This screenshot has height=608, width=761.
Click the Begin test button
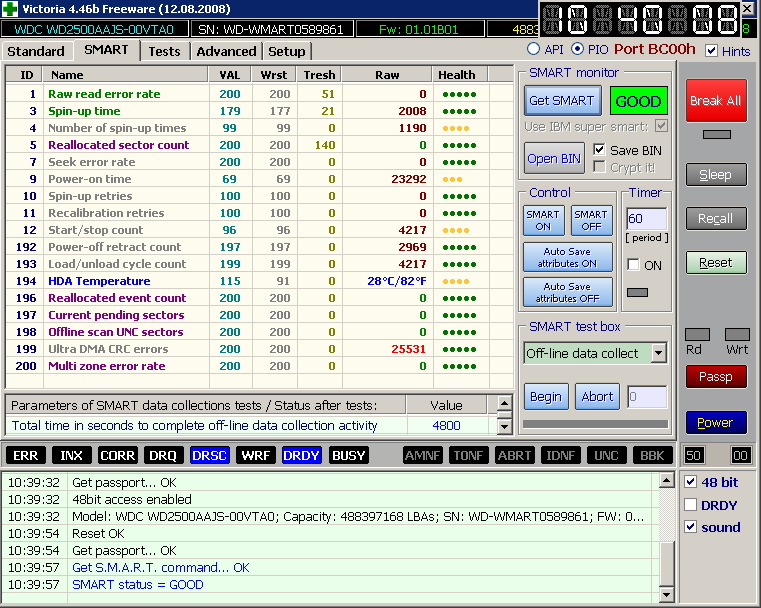[x=546, y=396]
